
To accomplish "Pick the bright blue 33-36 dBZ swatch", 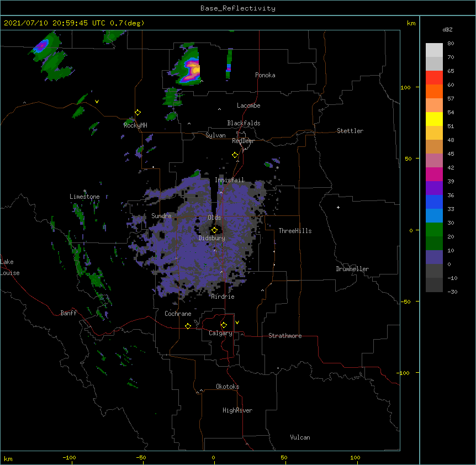I will (x=434, y=202).
